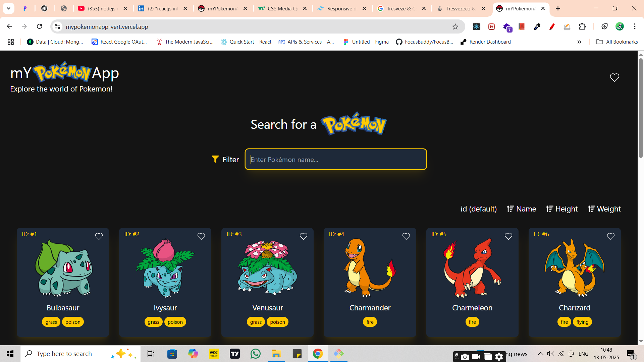Open the Filter funnel option

[225, 160]
